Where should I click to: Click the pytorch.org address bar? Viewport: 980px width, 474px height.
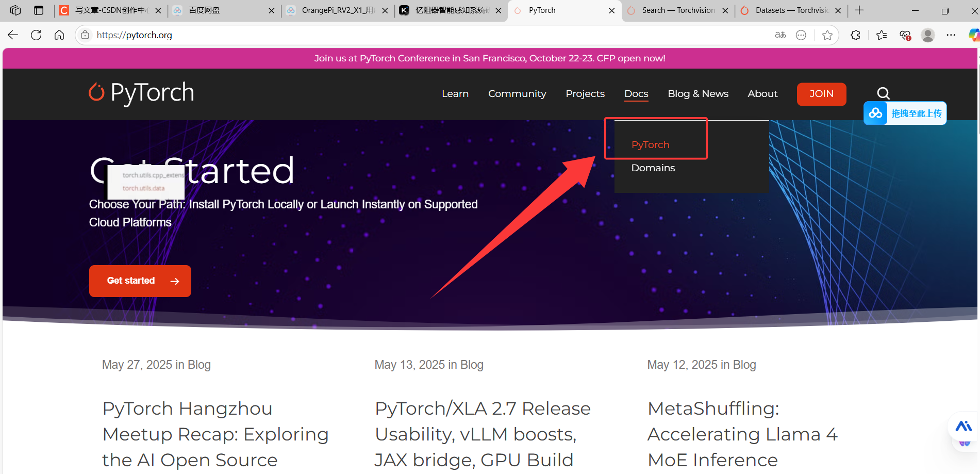pos(428,35)
